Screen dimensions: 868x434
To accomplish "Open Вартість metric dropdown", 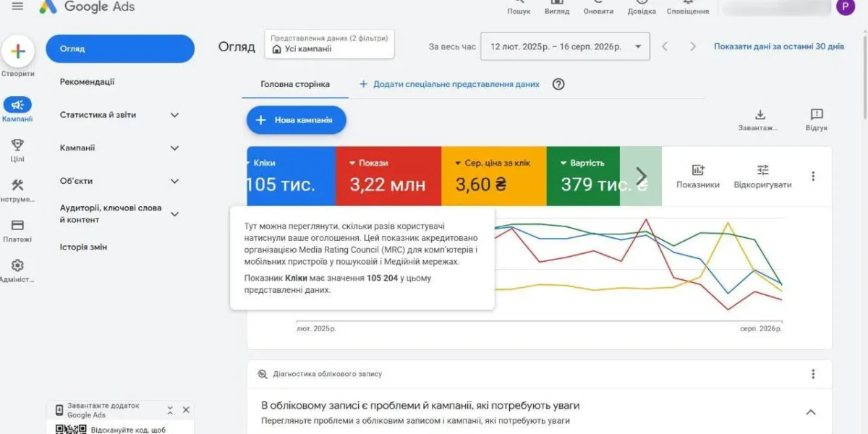I will (x=582, y=163).
